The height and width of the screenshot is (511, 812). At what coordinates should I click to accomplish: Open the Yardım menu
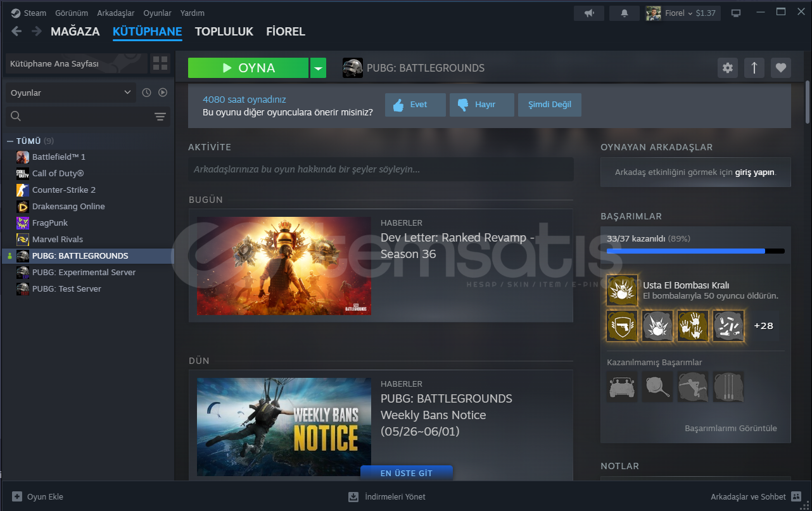[193, 13]
